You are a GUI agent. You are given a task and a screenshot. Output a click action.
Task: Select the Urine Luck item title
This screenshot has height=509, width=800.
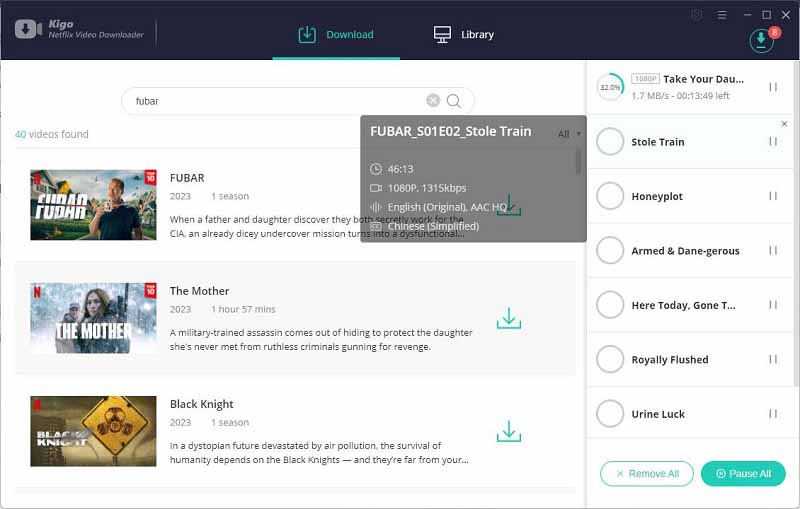click(658, 414)
